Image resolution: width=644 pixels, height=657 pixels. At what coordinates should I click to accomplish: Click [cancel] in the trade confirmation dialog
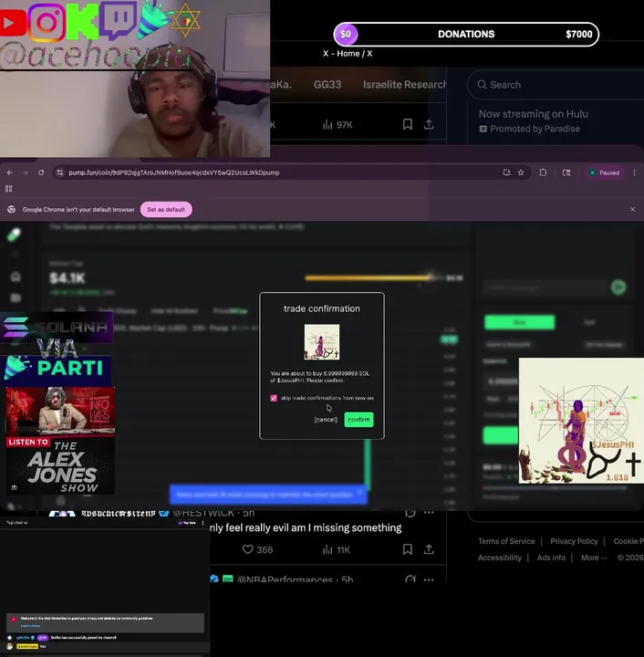[326, 420]
